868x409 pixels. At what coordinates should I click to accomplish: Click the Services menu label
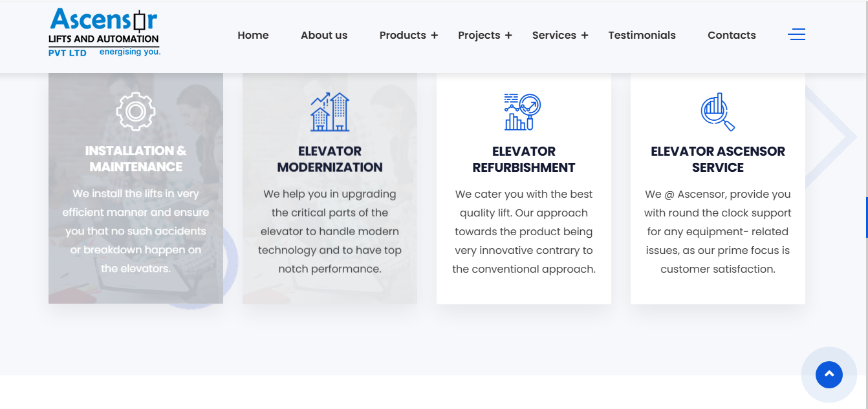pyautogui.click(x=554, y=36)
